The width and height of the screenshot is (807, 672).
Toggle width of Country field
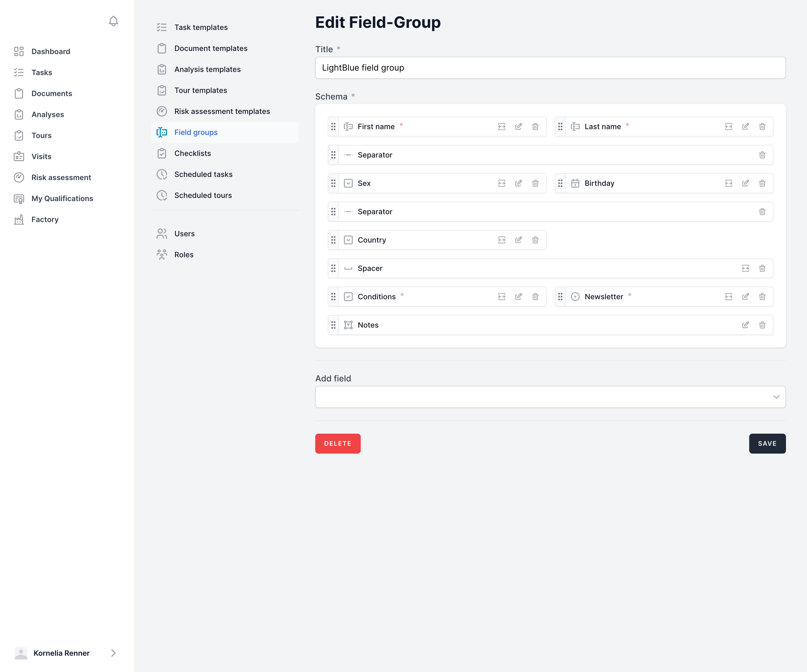[501, 240]
